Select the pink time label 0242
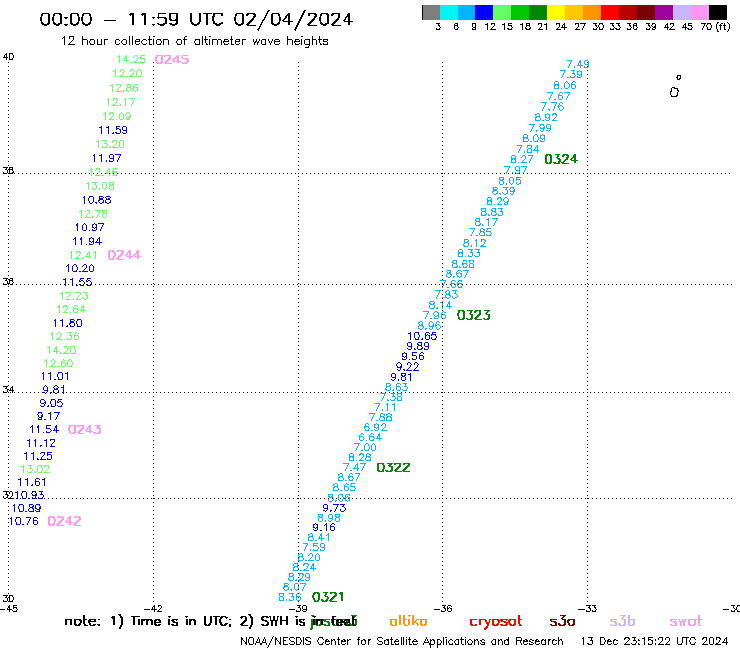Screen dimensions: 740x650 click(64, 521)
